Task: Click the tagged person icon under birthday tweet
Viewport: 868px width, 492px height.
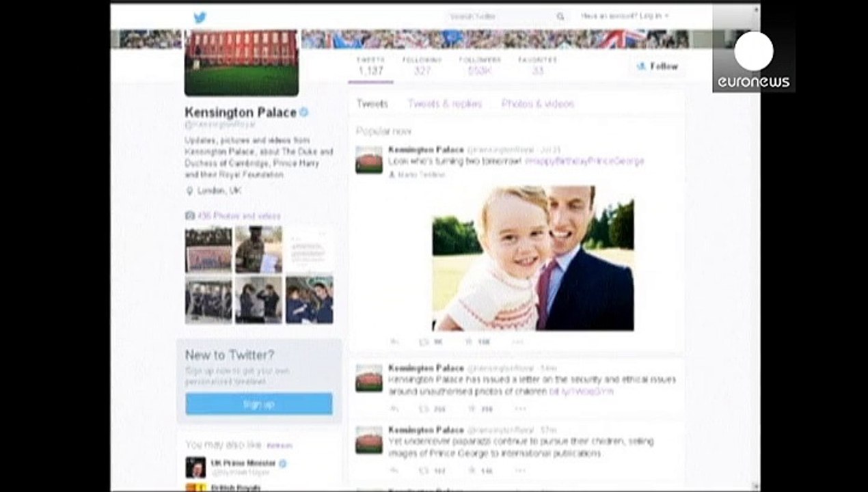Action: (392, 175)
